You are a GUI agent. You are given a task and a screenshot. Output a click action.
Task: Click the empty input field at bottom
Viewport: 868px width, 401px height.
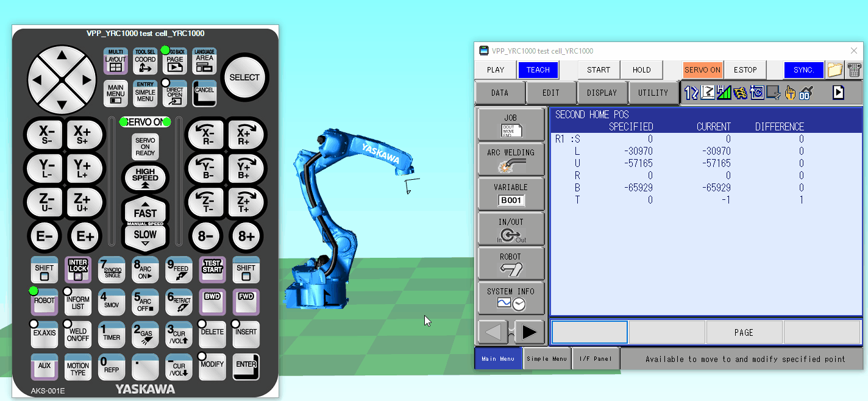(x=589, y=332)
